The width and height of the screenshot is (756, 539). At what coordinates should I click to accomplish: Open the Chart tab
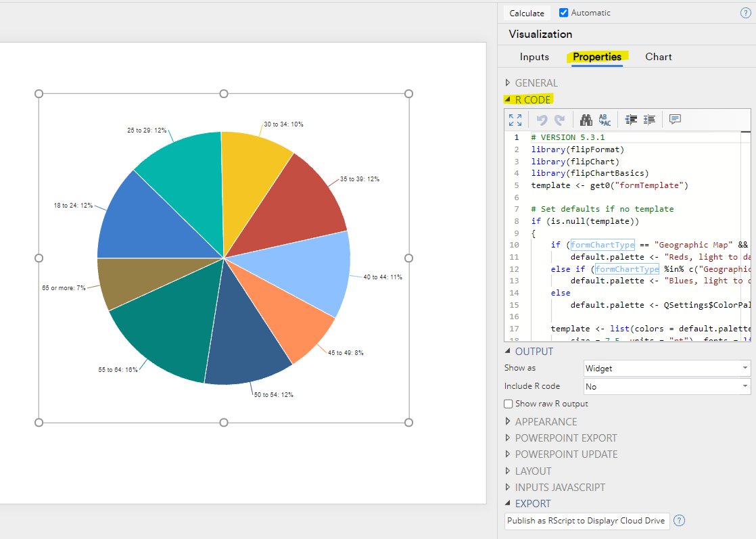coord(659,57)
